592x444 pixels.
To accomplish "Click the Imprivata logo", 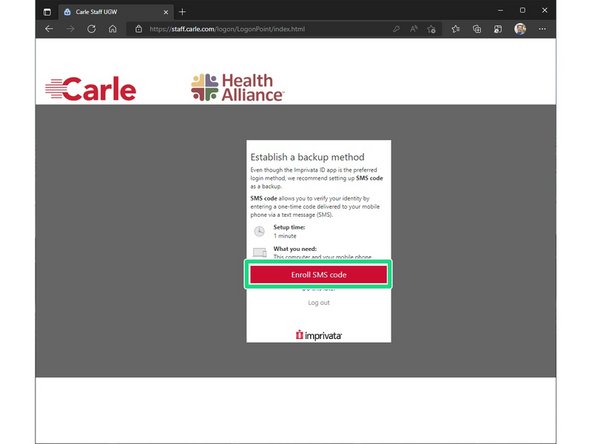I will pos(319,335).
